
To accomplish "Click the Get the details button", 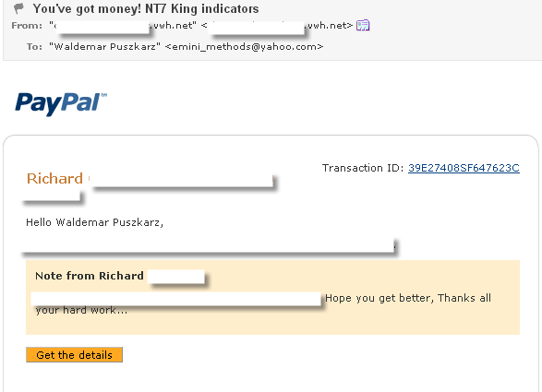I will click(74, 355).
